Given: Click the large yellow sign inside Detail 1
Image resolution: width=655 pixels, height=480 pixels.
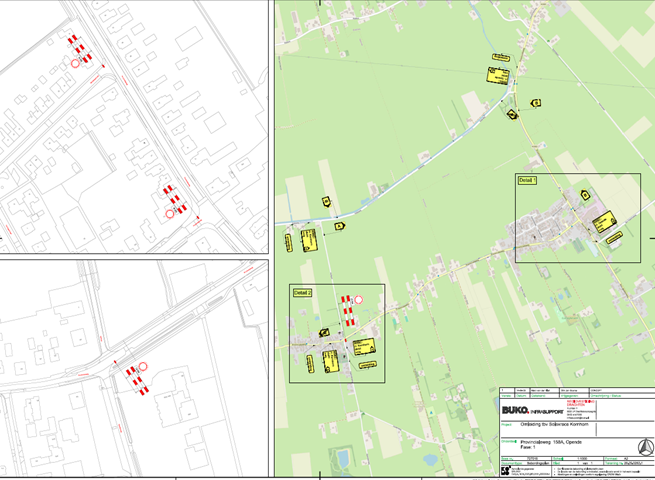Looking at the screenshot, I should [602, 223].
